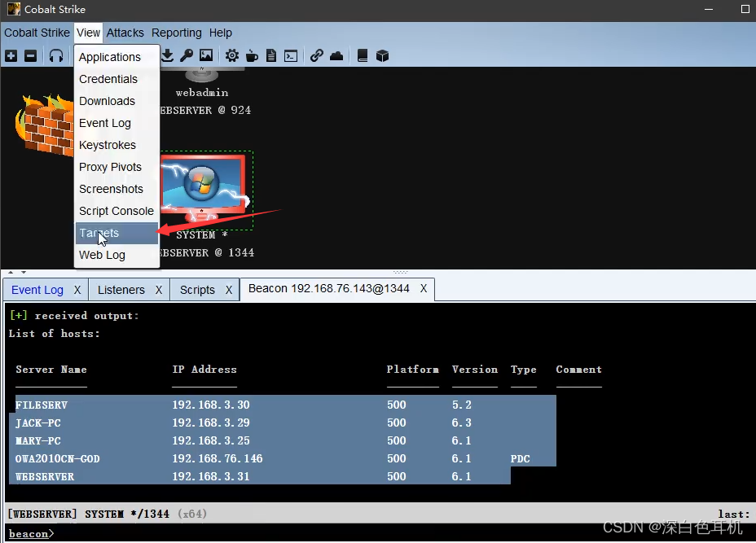Click the MARY-PC server name
This screenshot has width=756, height=543.
(x=38, y=441)
